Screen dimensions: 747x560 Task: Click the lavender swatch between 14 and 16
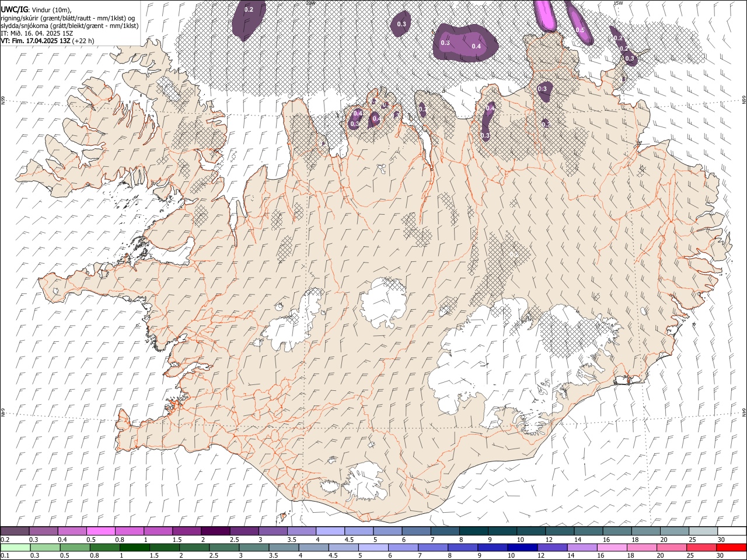click(x=582, y=548)
